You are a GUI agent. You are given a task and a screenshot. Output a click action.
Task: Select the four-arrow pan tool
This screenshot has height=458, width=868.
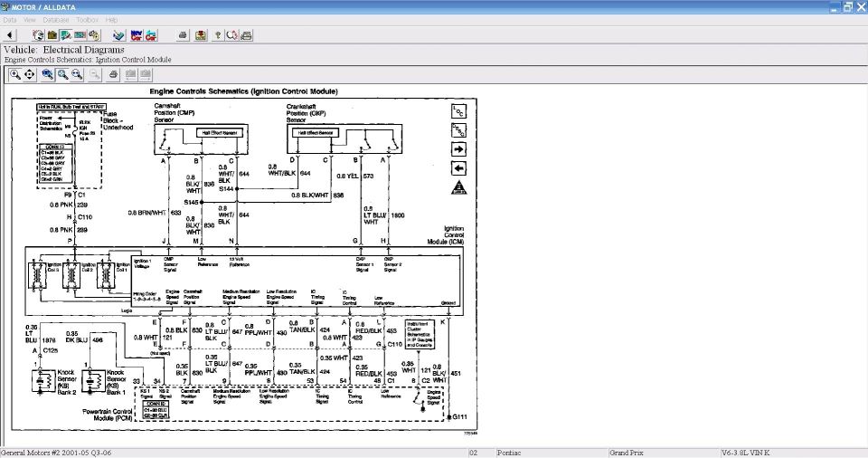point(29,74)
